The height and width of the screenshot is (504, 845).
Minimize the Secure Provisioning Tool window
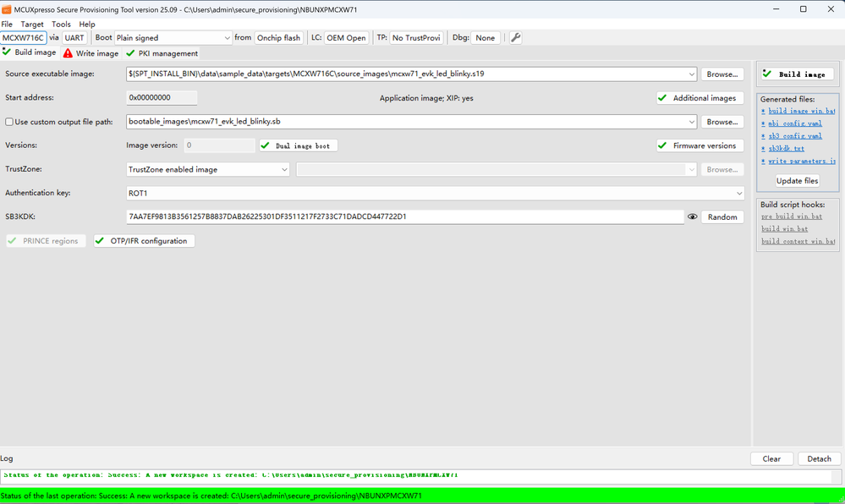coord(776,9)
